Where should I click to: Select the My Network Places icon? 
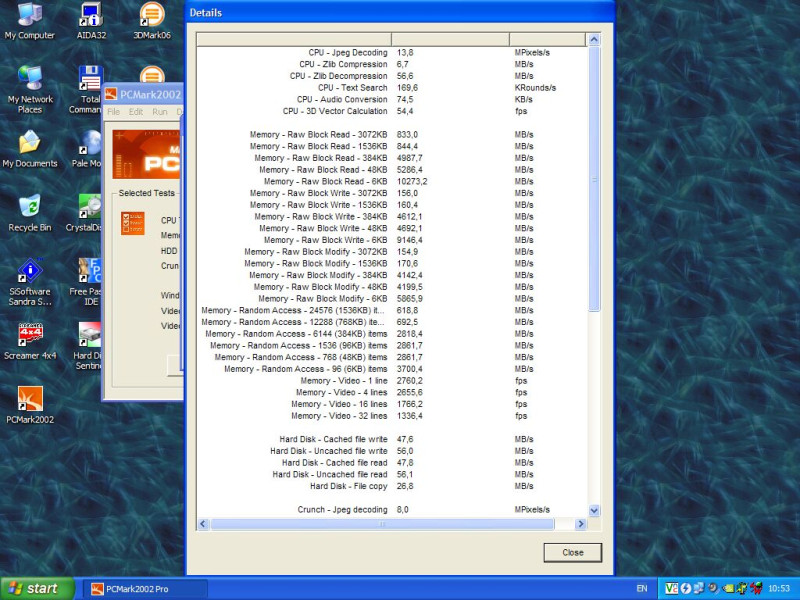click(30, 90)
